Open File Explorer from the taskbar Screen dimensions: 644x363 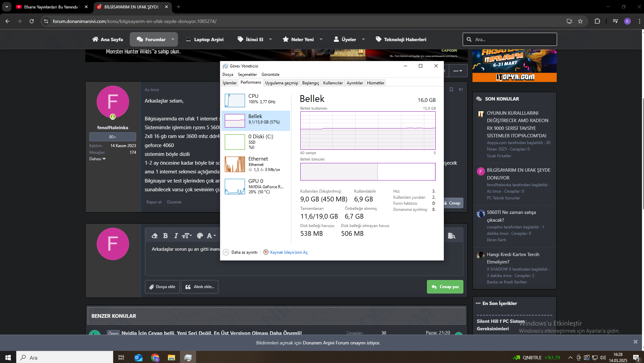172,358
